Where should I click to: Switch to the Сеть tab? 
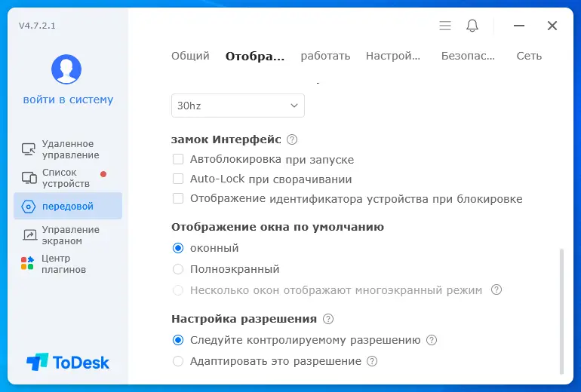[x=529, y=56]
